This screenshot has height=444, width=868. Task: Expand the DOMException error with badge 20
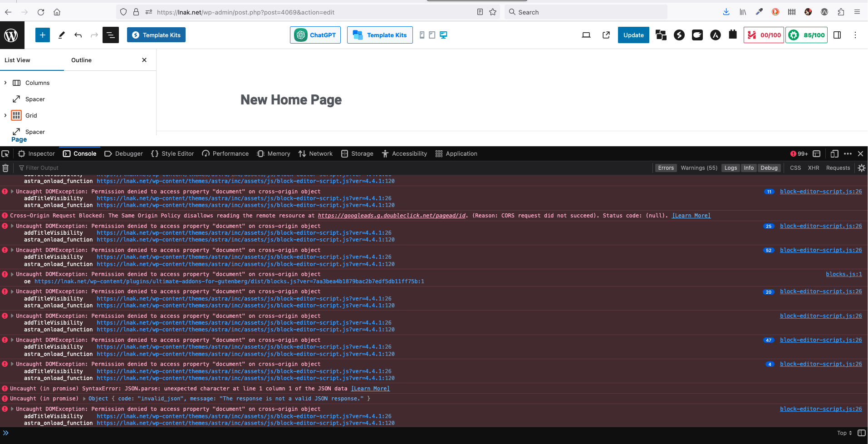pos(12,291)
